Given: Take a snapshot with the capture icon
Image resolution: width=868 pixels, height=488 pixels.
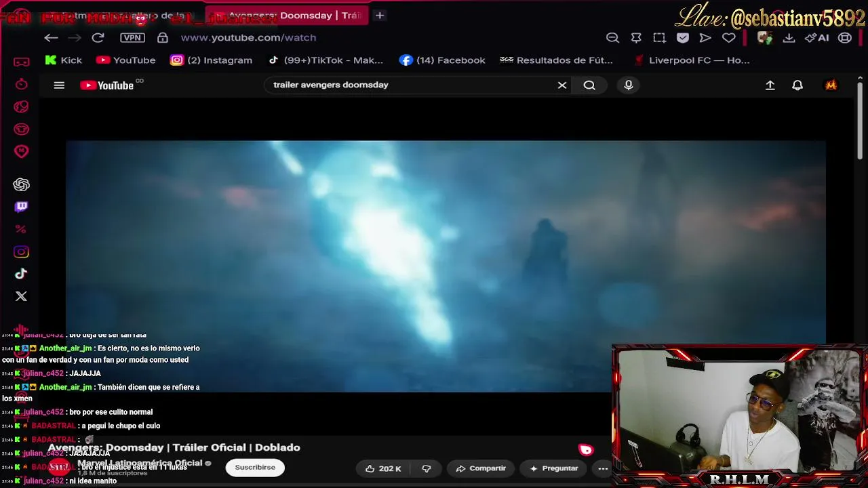Looking at the screenshot, I should click(659, 38).
